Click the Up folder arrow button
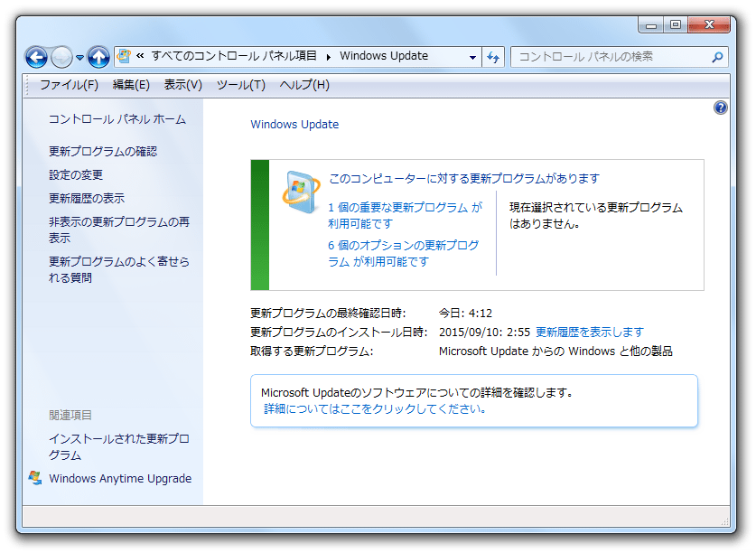 pyautogui.click(x=98, y=58)
